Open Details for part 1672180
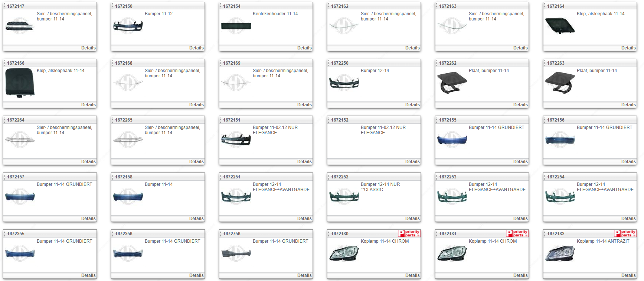 (x=412, y=275)
